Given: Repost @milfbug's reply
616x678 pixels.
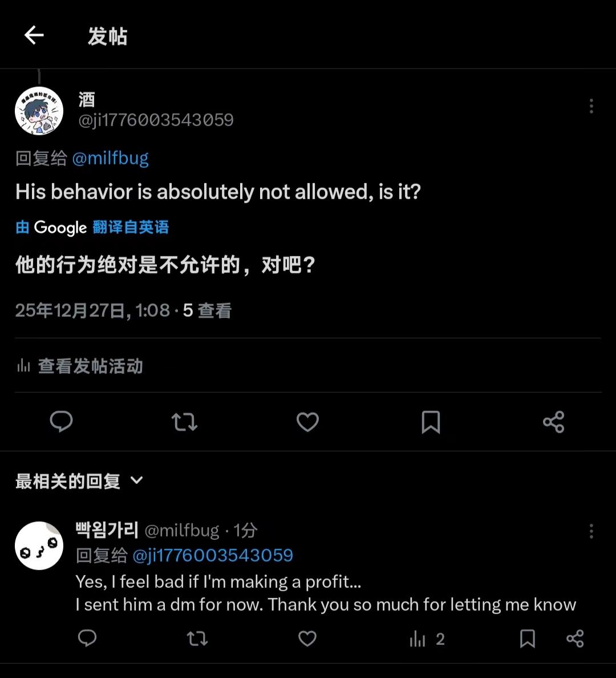Looking at the screenshot, I should (197, 638).
